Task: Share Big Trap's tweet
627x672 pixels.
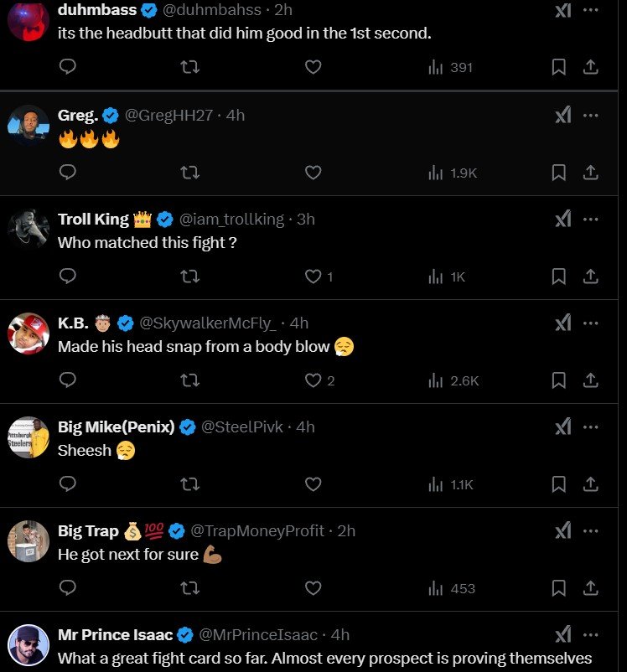Action: click(x=590, y=588)
